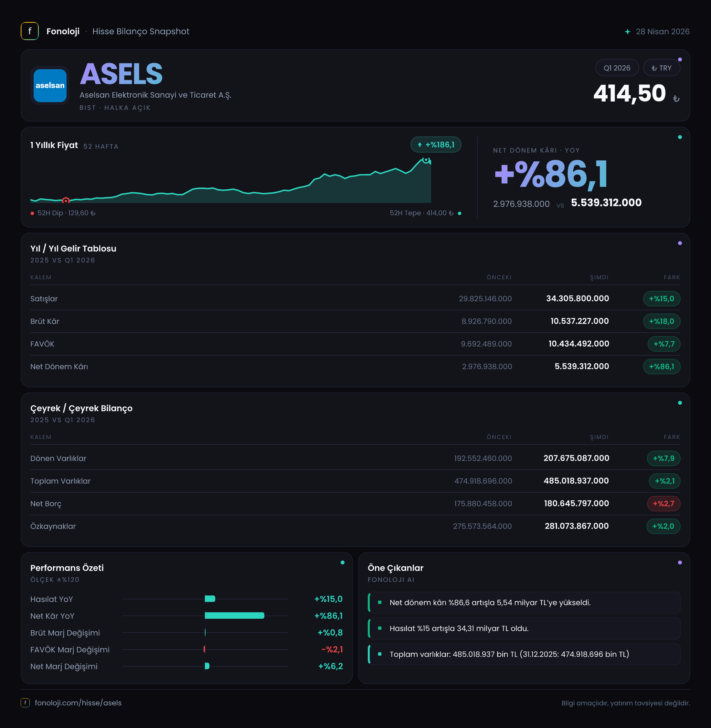Click the Hasılat YoY performance bar
Screen dimensions: 711x728
[210, 599]
